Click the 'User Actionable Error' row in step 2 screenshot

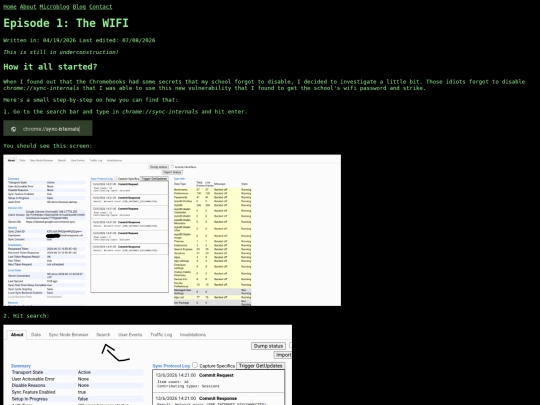coord(77,379)
